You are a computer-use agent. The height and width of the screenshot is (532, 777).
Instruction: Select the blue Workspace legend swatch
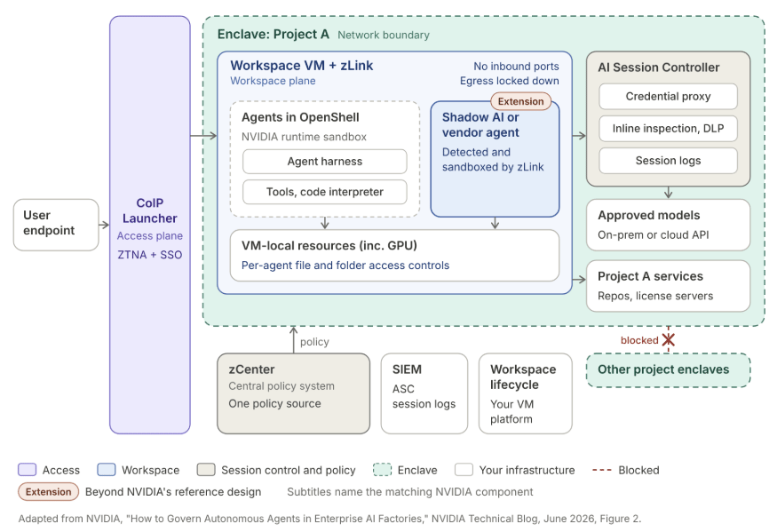[107, 470]
